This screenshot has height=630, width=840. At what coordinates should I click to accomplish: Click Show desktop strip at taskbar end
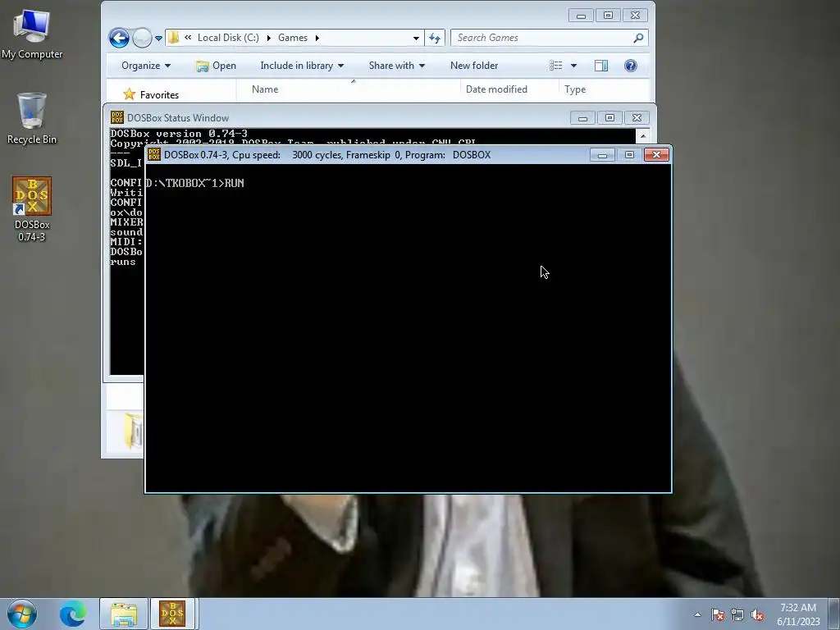click(834, 614)
